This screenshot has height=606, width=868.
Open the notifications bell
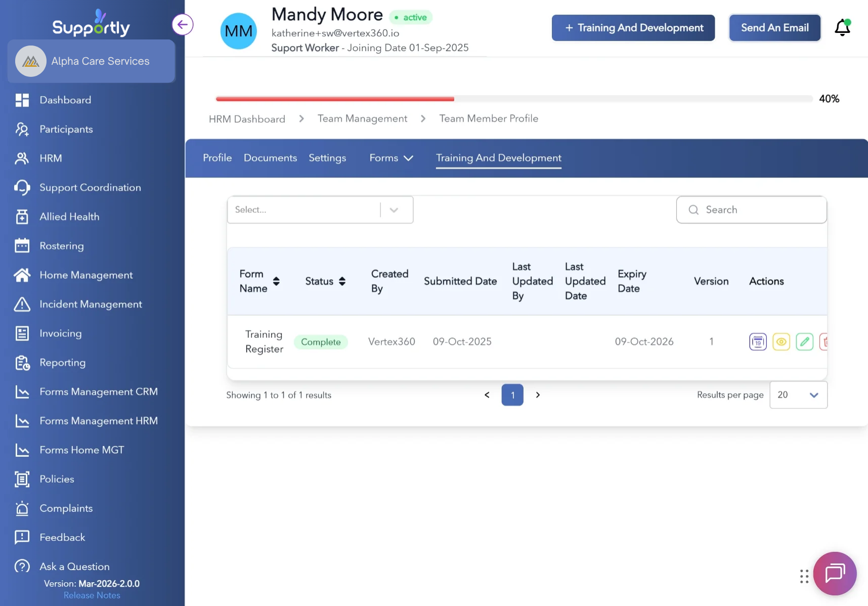pyautogui.click(x=842, y=27)
